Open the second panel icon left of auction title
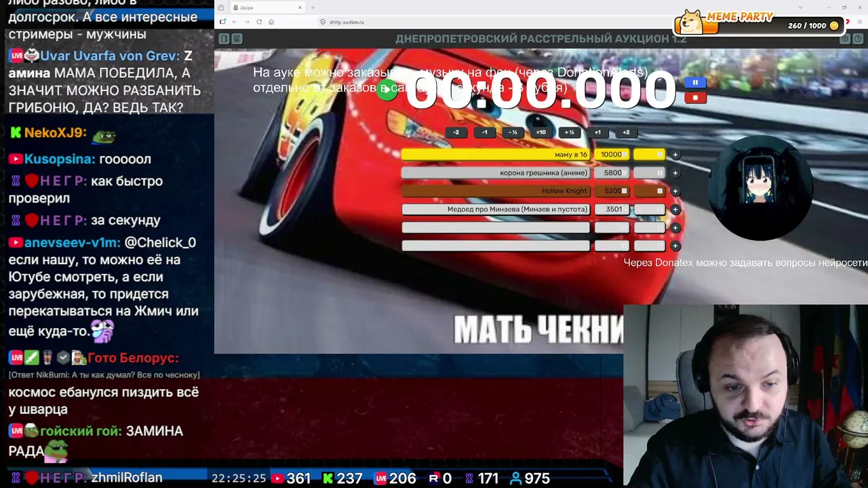Viewport: 868px width, 488px height. 237,39
